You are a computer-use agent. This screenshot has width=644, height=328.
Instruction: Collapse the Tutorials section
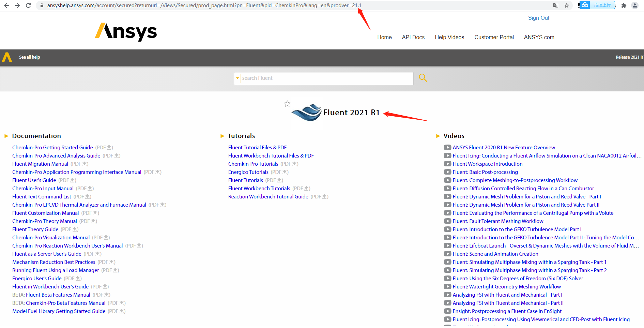coord(222,136)
